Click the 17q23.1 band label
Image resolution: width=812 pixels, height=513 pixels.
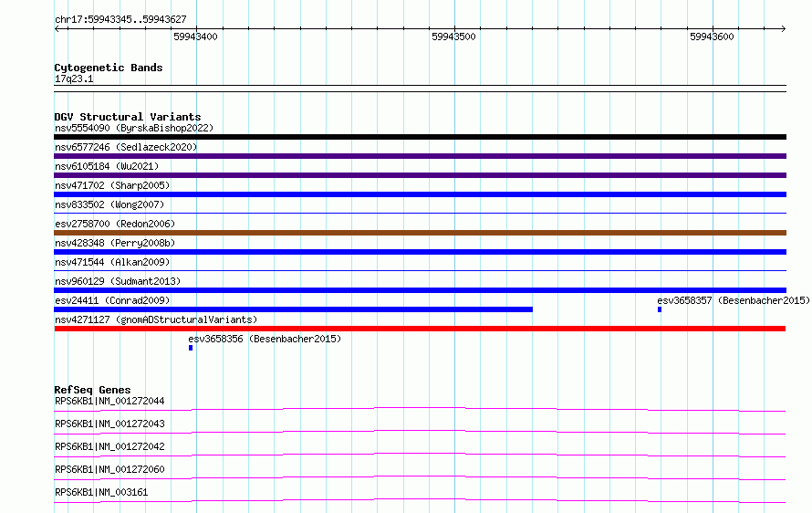[x=74, y=79]
